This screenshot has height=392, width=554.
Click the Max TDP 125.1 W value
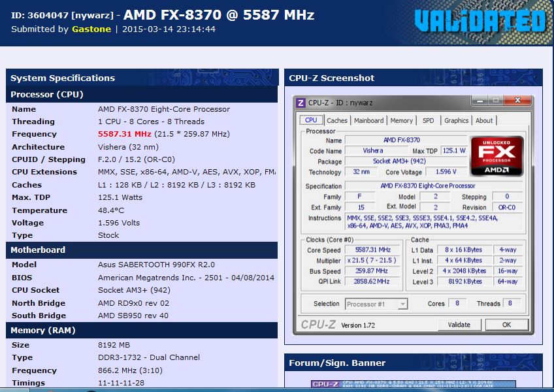(x=454, y=150)
